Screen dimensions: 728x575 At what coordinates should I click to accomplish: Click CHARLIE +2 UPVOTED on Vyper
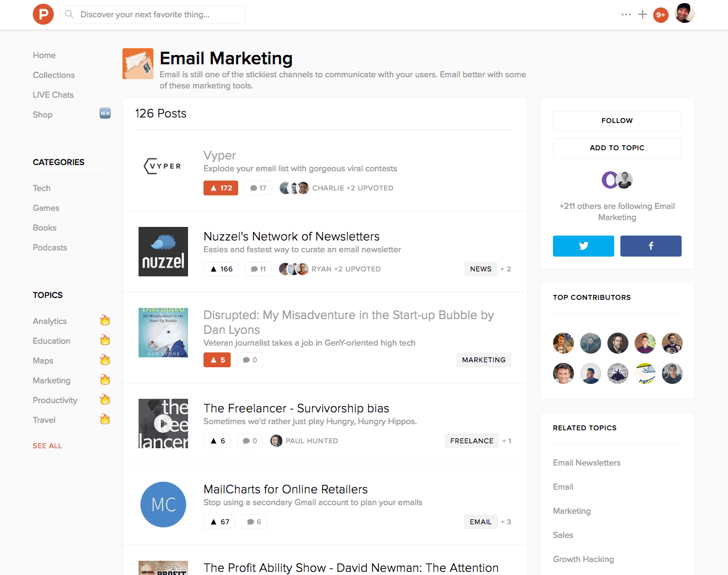(353, 188)
